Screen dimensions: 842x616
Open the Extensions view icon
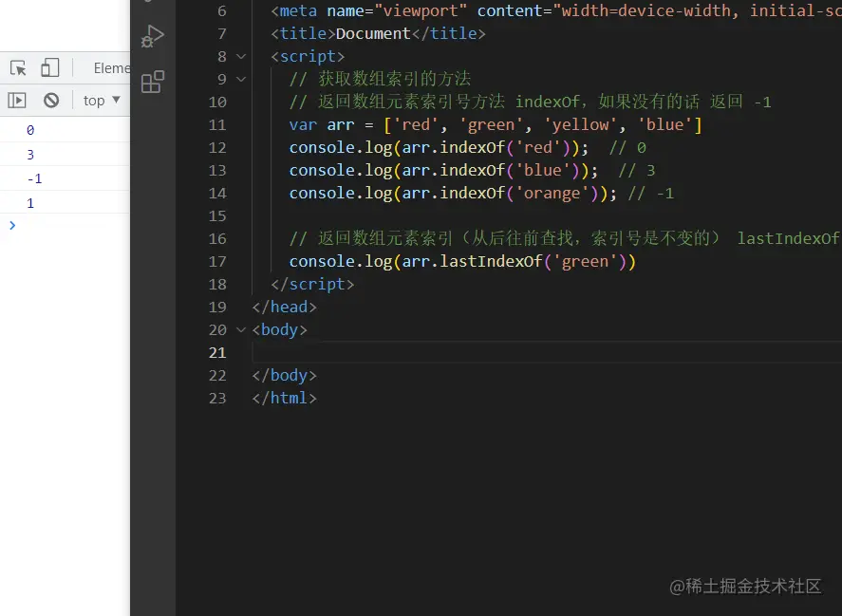point(153,82)
